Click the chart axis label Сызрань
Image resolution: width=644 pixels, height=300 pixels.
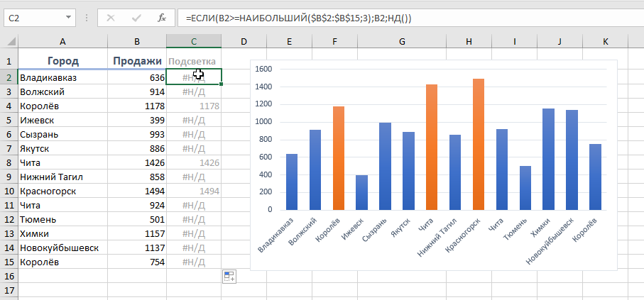click(375, 230)
